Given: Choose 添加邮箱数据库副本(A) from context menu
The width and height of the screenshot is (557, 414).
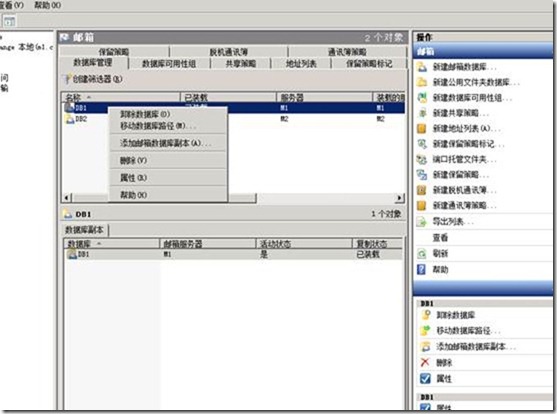Looking at the screenshot, I should 168,143.
